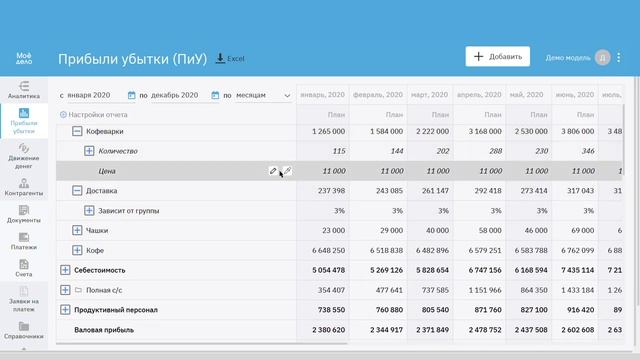Open the end date calendar picker

pos(215,95)
